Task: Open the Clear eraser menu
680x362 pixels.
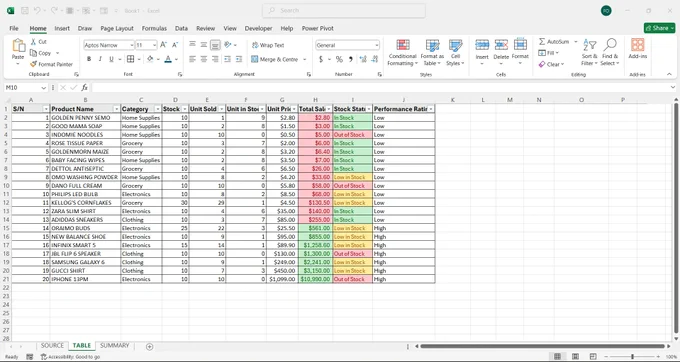Action: tap(551, 64)
